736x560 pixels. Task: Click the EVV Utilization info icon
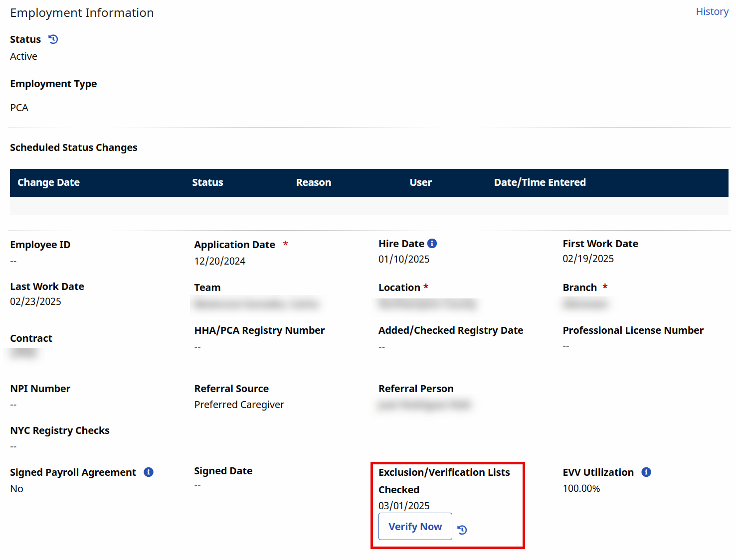(x=646, y=472)
